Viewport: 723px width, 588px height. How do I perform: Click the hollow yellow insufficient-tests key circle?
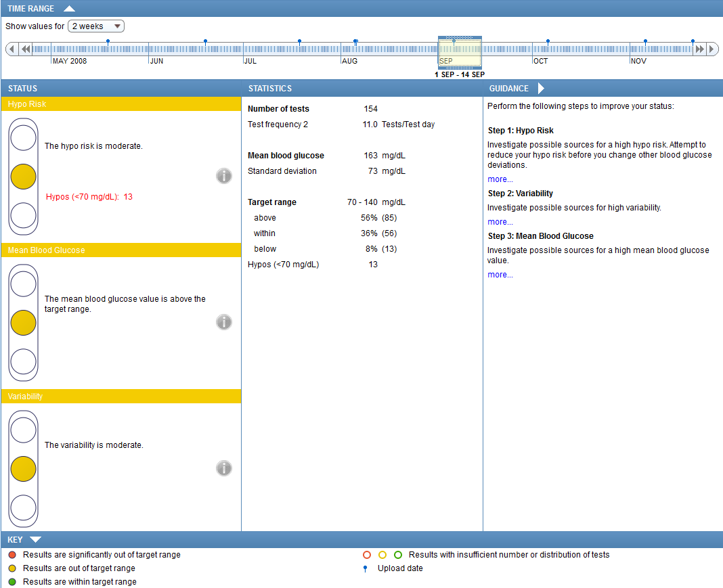[x=382, y=555]
